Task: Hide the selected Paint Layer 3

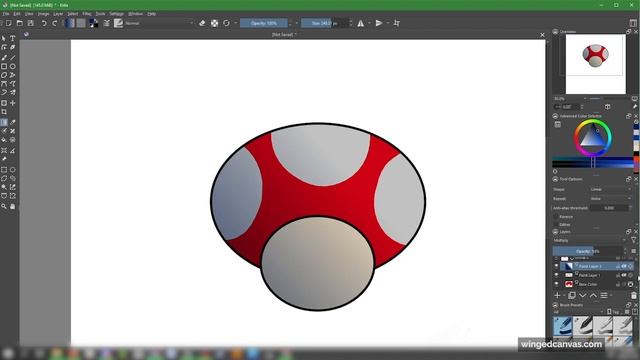Action: [x=556, y=266]
